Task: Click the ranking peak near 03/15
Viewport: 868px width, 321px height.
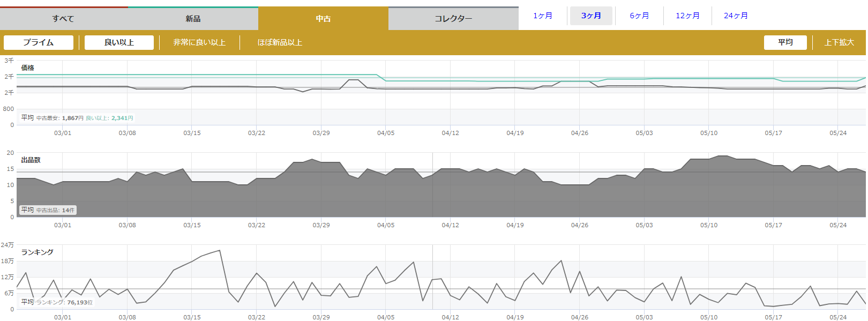Action: (x=219, y=250)
